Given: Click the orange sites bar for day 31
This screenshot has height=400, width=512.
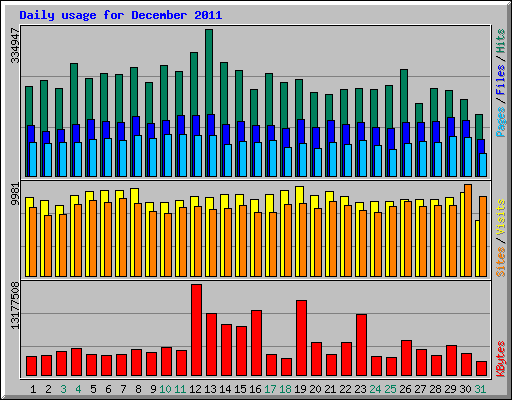Looking at the screenshot, I should pos(483,236).
